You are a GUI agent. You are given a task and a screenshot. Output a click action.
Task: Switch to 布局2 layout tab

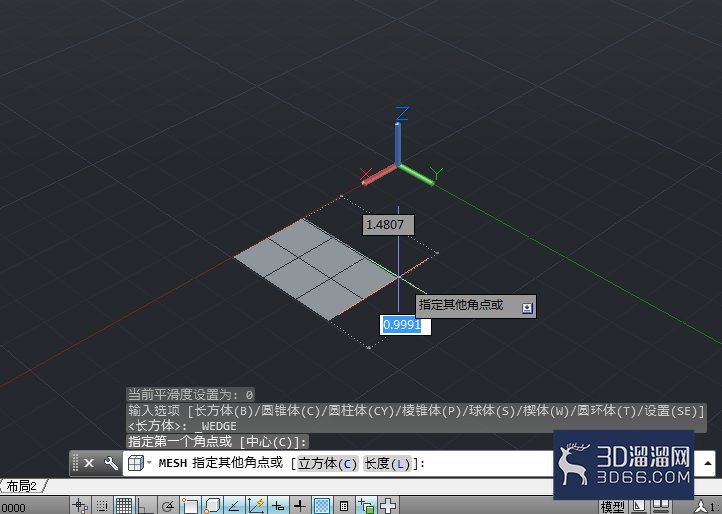21,486
